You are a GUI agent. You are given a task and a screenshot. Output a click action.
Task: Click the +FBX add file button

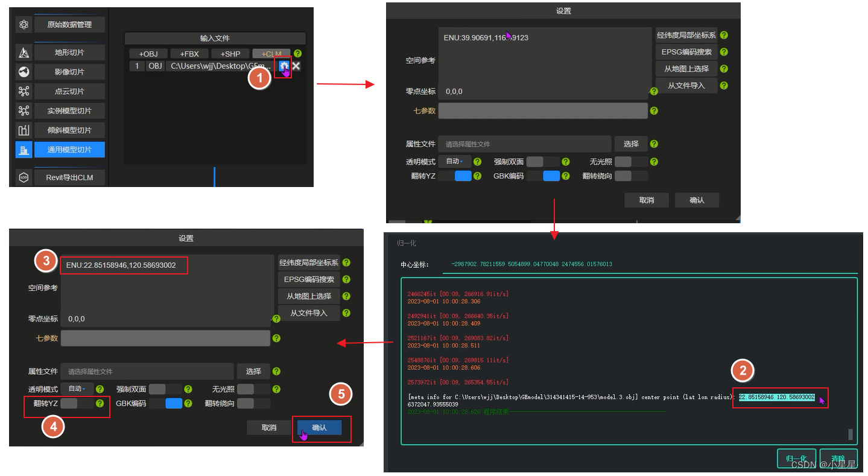189,54
